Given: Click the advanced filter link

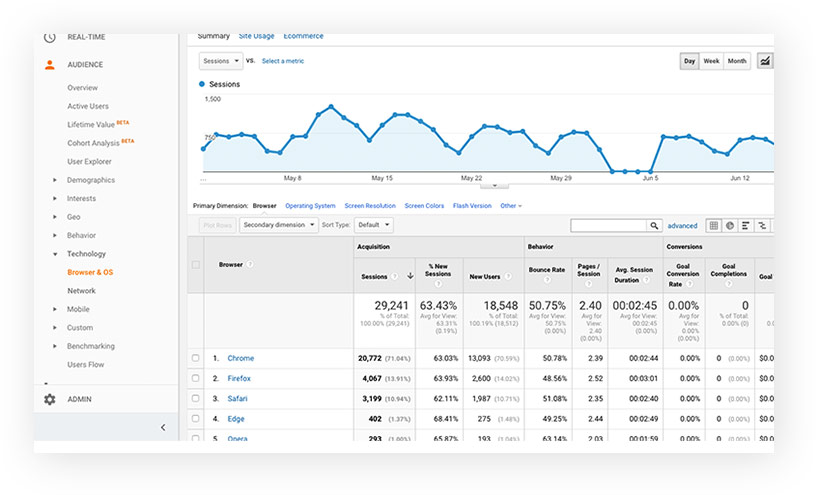Looking at the screenshot, I should pyautogui.click(x=682, y=226).
